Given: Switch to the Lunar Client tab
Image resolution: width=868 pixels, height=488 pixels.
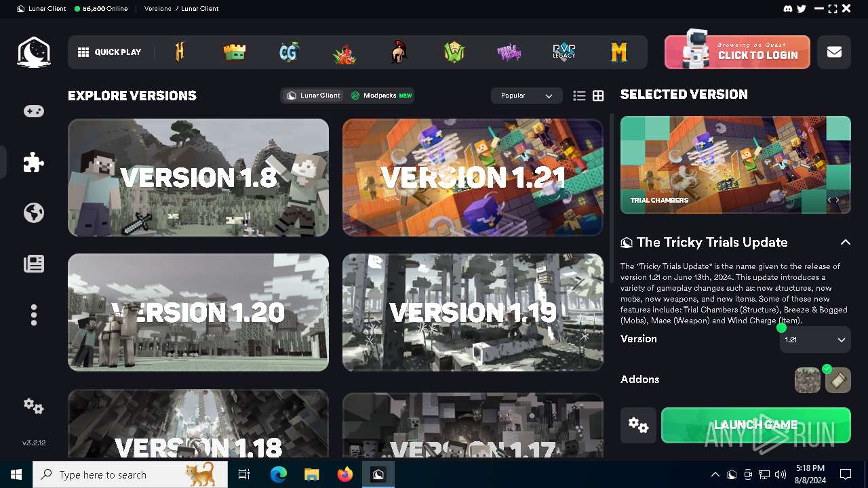Looking at the screenshot, I should click(x=314, y=96).
